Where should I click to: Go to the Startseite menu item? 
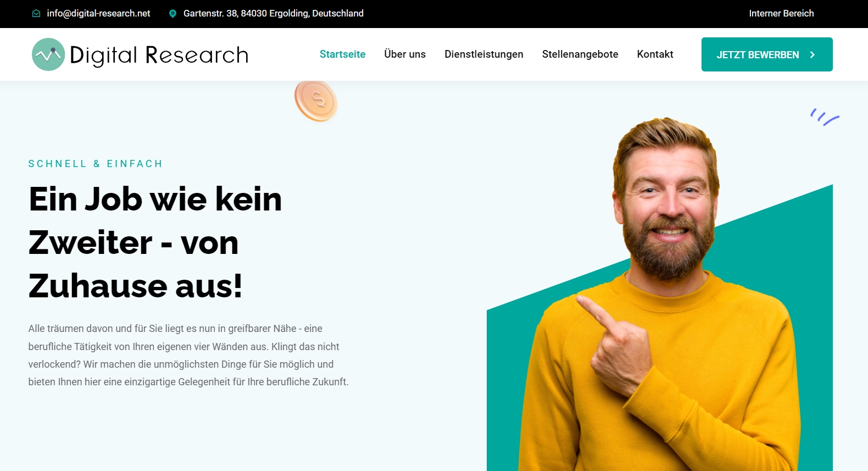pos(342,54)
